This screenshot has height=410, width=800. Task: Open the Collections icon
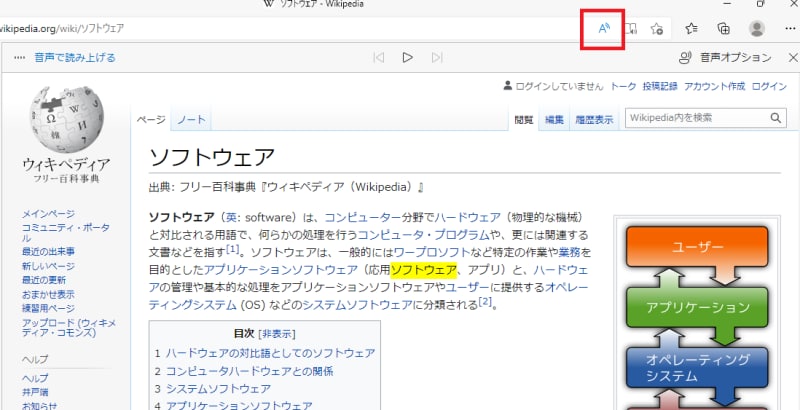[x=723, y=29]
